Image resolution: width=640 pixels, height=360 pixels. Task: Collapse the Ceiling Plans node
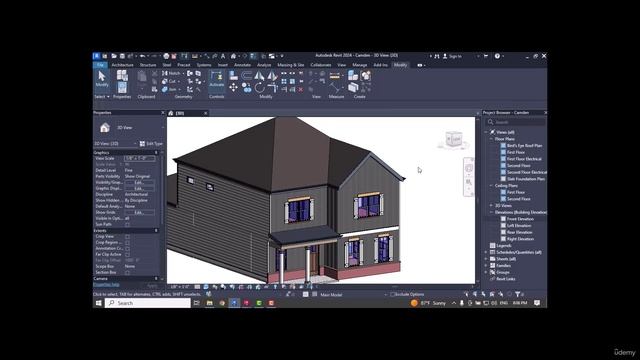coord(491,185)
